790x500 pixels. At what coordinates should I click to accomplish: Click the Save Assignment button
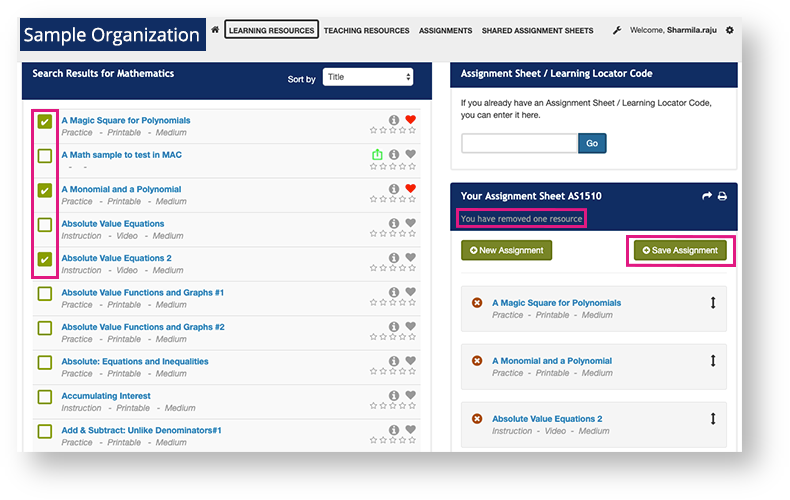(680, 250)
